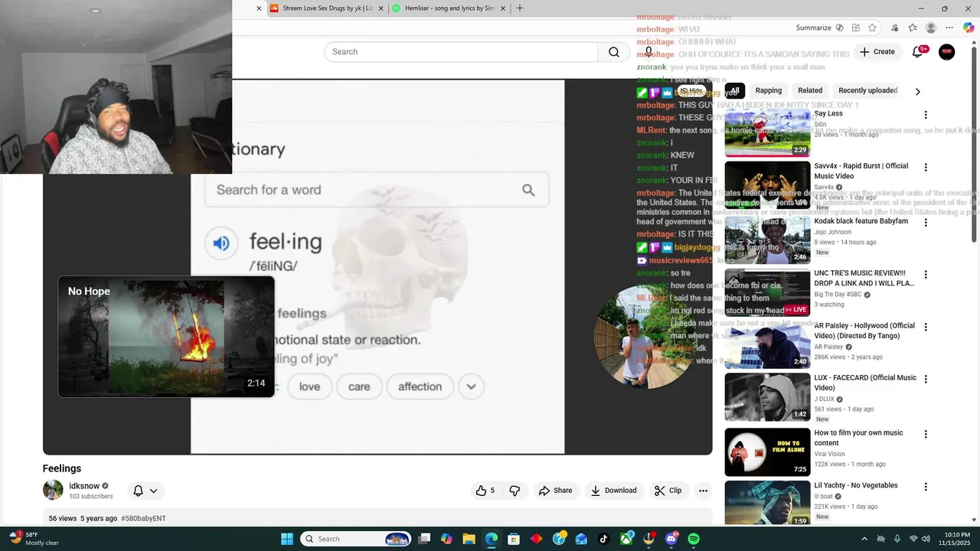The image size is (980, 551).
Task: Close the Stream Love Sex Drugs tab
Action: 381,8
